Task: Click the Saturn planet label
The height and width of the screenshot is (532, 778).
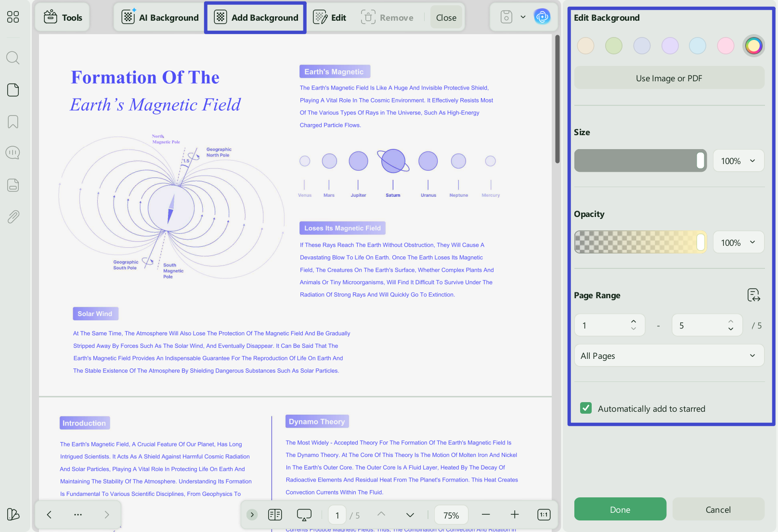Action: (x=393, y=195)
